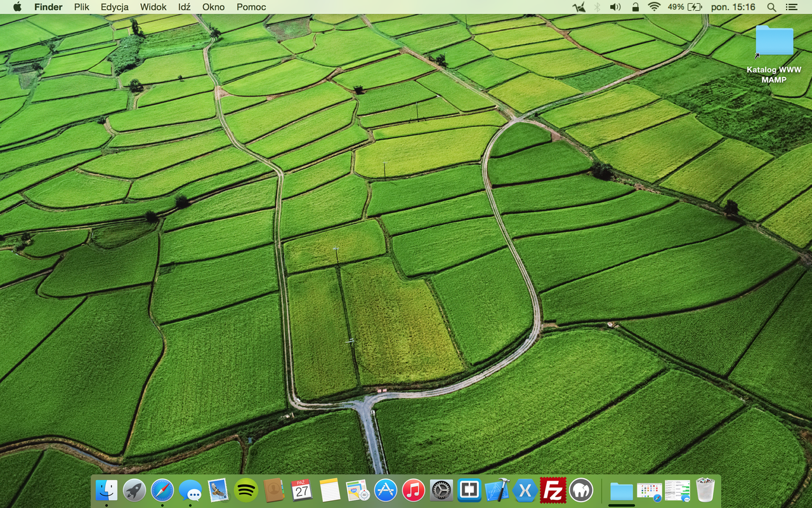Click padlock icon in menu bar
Viewport: 812px width, 508px height.
pyautogui.click(x=635, y=7)
